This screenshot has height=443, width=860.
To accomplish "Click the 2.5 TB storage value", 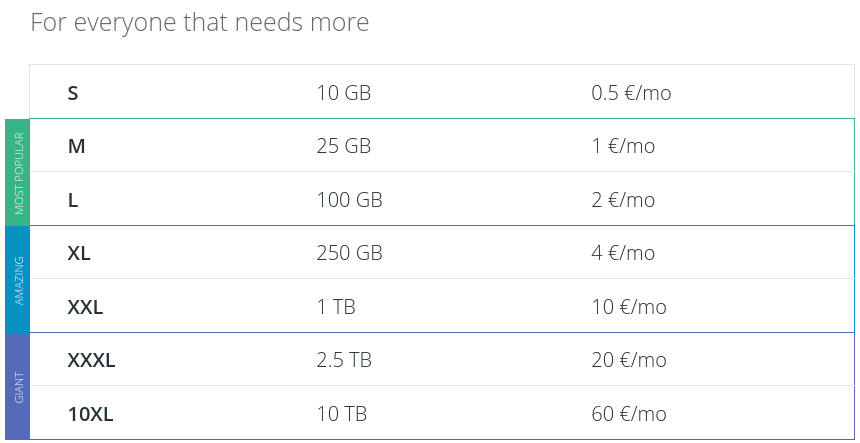I will pos(344,360).
